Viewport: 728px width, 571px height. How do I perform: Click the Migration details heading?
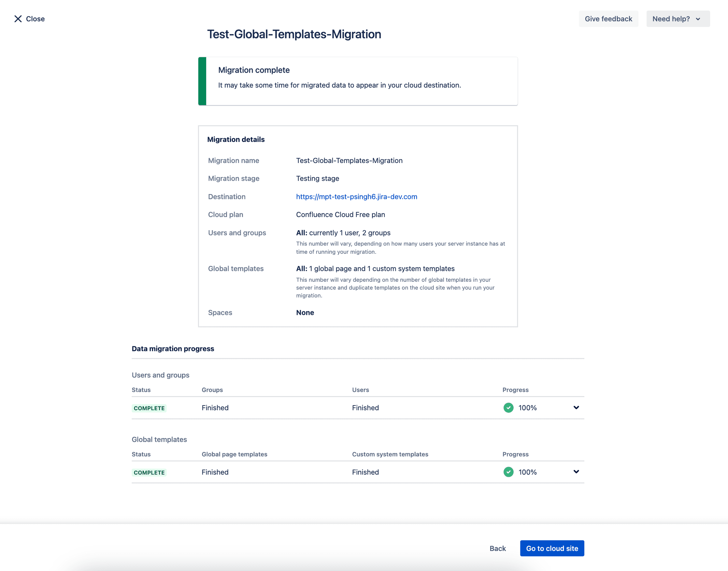pyautogui.click(x=236, y=139)
